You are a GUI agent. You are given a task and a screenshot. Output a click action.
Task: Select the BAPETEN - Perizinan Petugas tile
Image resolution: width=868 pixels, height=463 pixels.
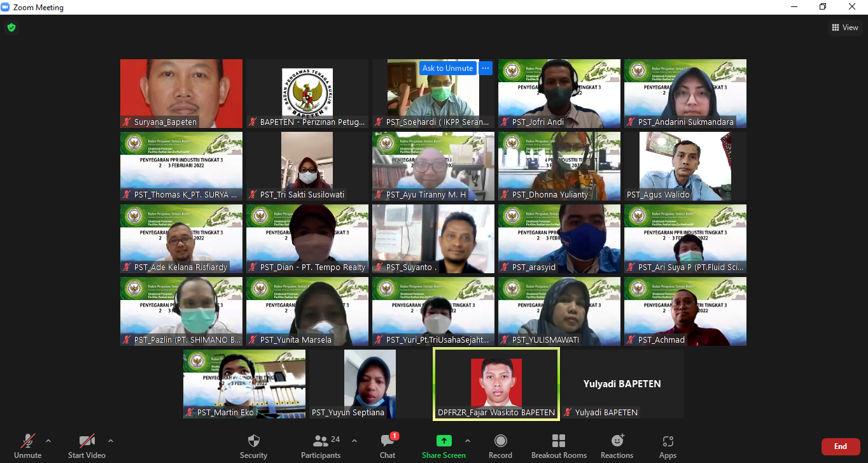pyautogui.click(x=307, y=94)
